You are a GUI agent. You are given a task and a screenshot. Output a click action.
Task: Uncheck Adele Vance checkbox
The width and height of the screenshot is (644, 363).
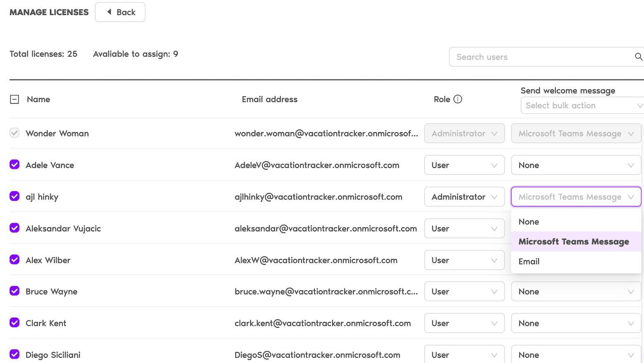(14, 165)
